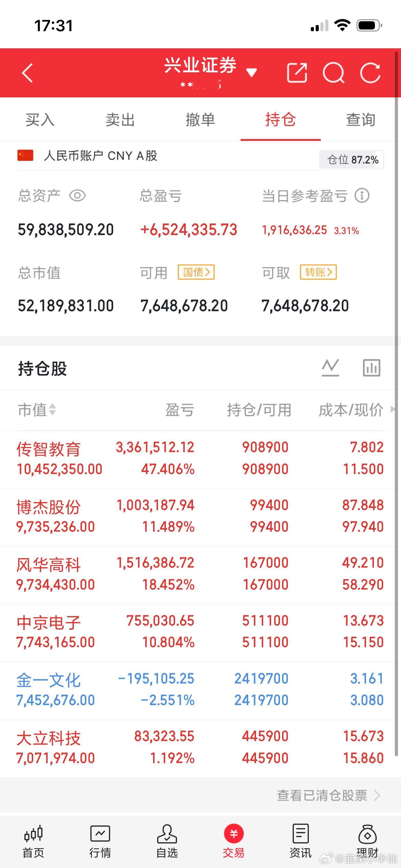Tap the search magnifier icon
Image resolution: width=401 pixels, height=868 pixels.
tap(333, 73)
